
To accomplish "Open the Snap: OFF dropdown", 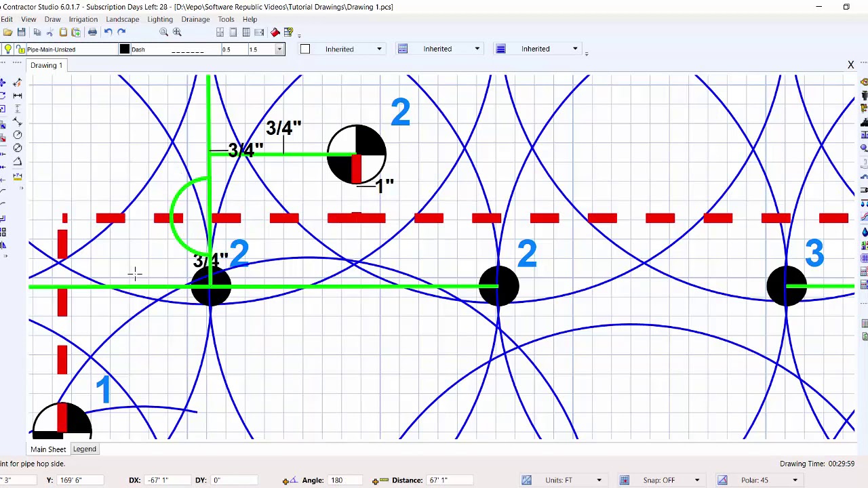I will [x=697, y=481].
